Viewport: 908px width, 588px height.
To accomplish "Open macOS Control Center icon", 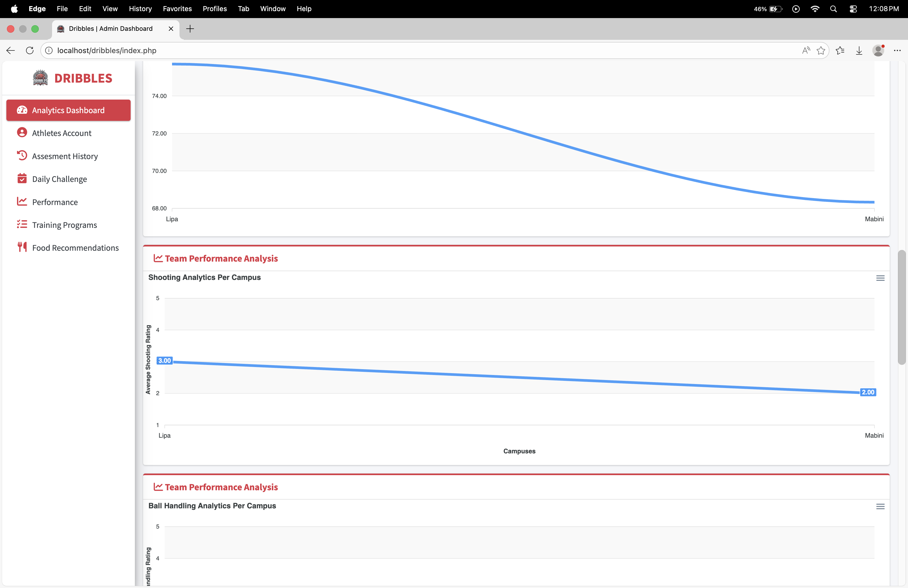I will (853, 8).
